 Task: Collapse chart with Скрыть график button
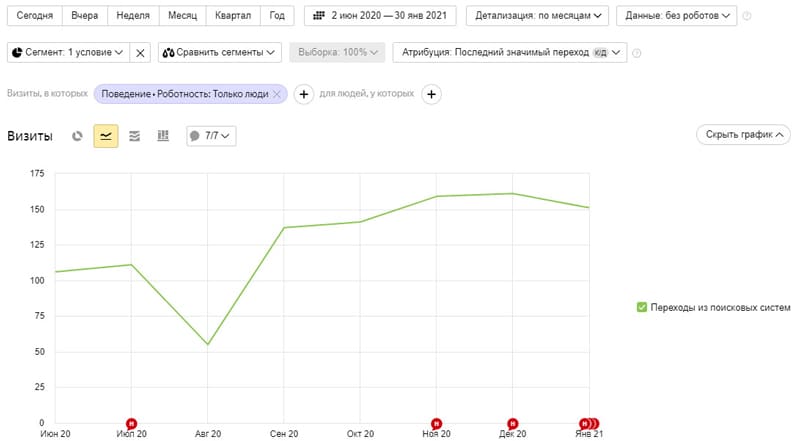tap(743, 135)
